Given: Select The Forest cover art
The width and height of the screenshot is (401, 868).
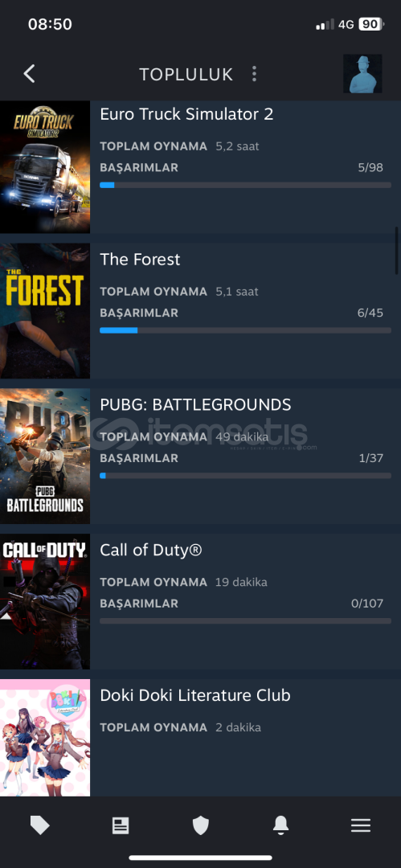Looking at the screenshot, I should pyautogui.click(x=45, y=311).
